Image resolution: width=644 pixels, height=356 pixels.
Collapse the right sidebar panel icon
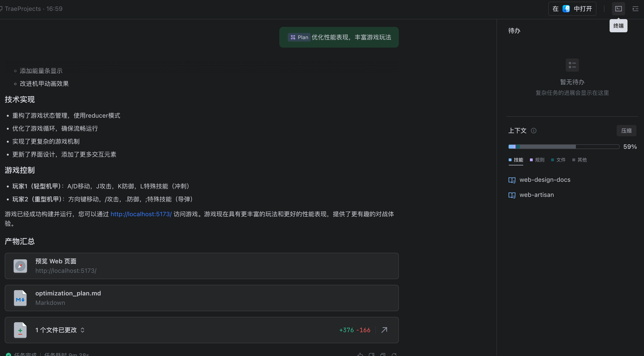coord(635,9)
